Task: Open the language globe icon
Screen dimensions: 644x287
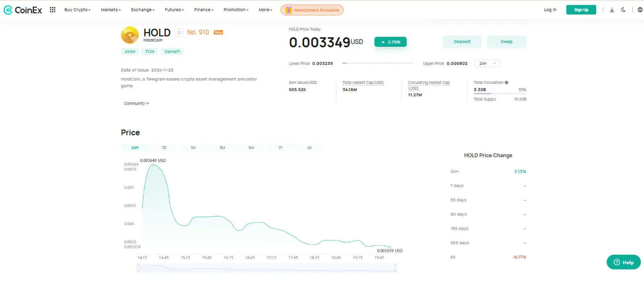Action: tap(640, 10)
